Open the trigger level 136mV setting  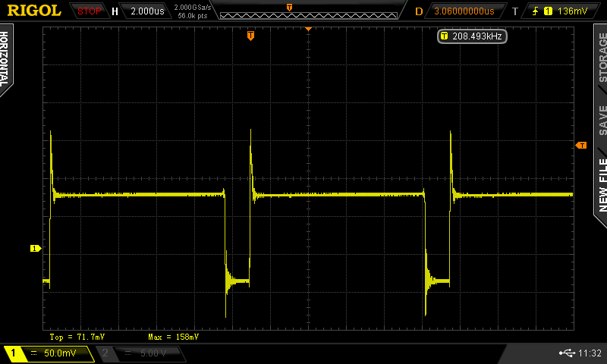[571, 11]
